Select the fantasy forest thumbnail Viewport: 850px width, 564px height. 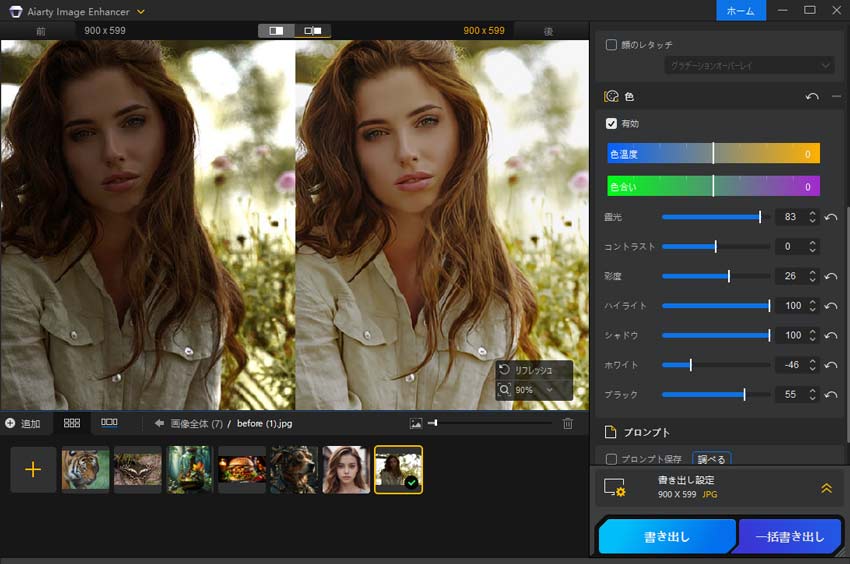click(190, 469)
